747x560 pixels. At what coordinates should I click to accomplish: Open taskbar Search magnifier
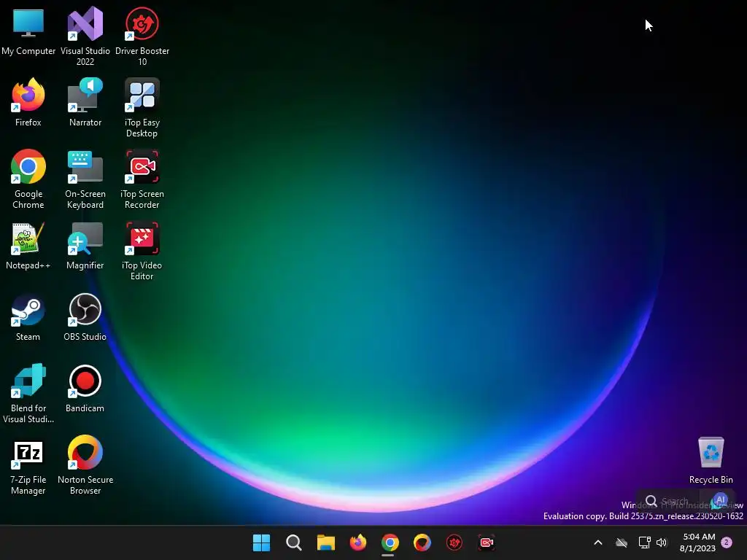293,542
